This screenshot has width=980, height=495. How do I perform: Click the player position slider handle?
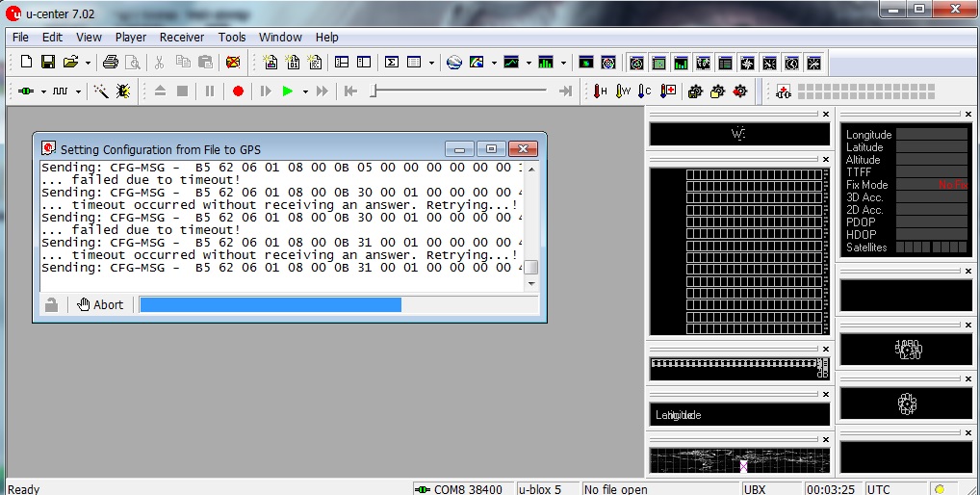[374, 91]
